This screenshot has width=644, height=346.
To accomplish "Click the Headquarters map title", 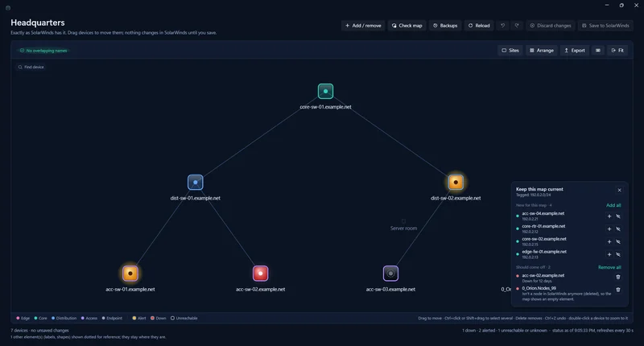I will pos(37,23).
